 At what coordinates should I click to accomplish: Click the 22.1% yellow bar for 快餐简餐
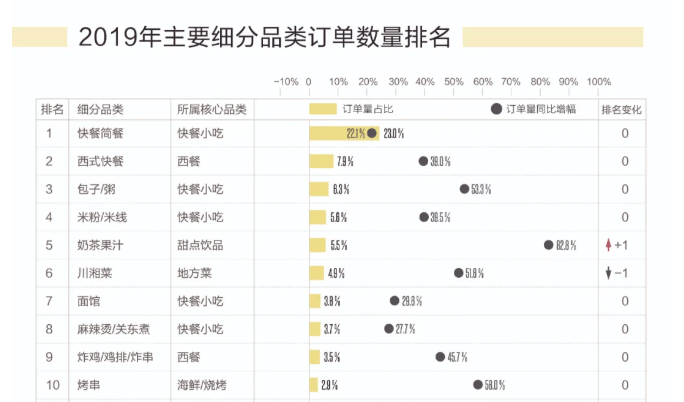pyautogui.click(x=344, y=133)
